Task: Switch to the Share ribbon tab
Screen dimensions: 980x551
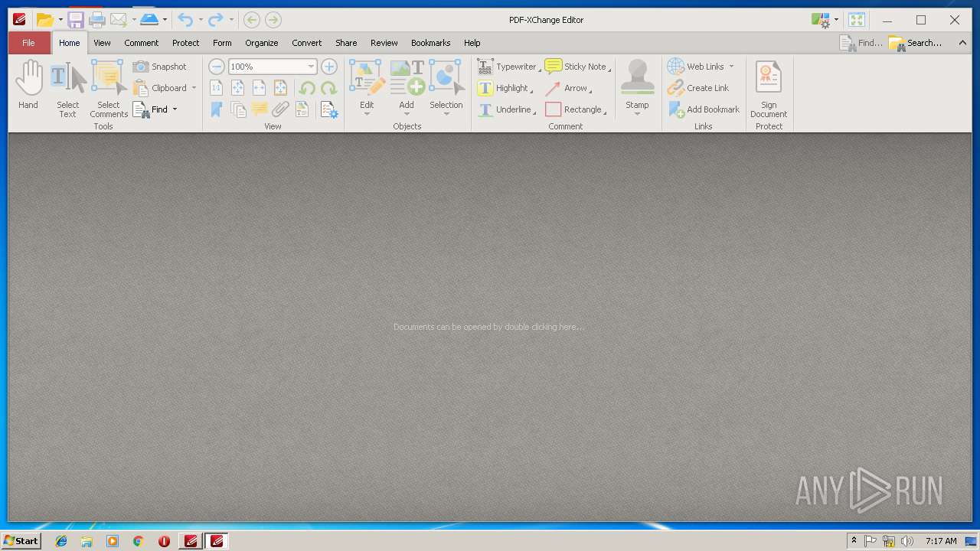Action: click(346, 43)
